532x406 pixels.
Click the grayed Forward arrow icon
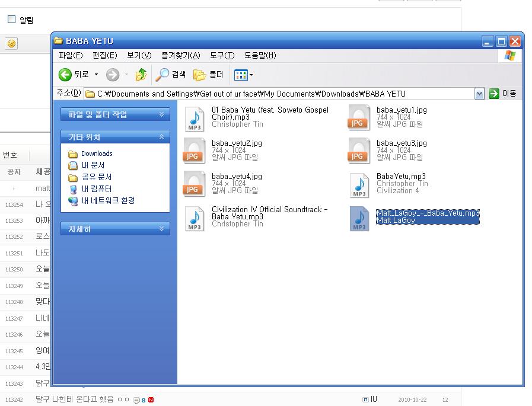click(113, 75)
